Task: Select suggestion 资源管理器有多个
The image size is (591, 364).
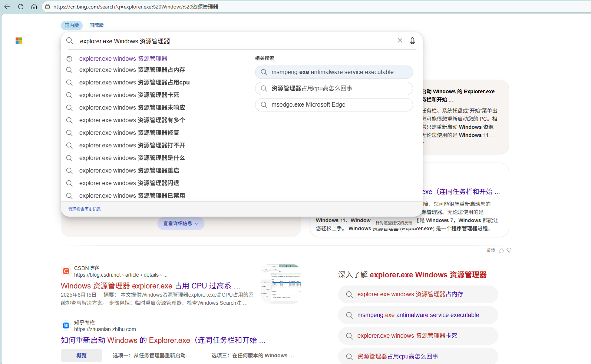Action: (132, 120)
